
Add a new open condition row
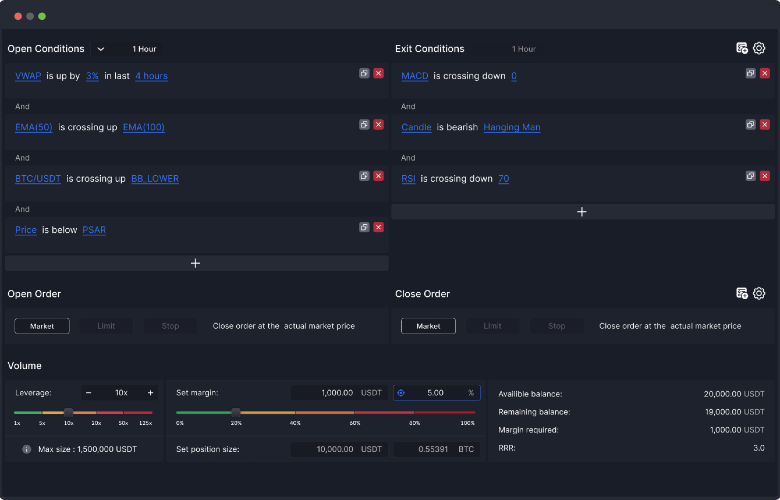(x=196, y=263)
